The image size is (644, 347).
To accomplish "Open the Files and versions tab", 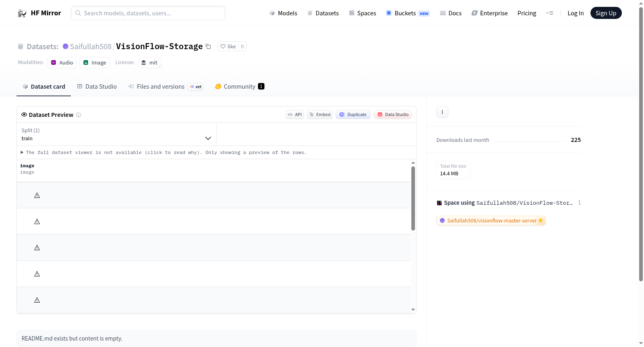I will point(166,86).
